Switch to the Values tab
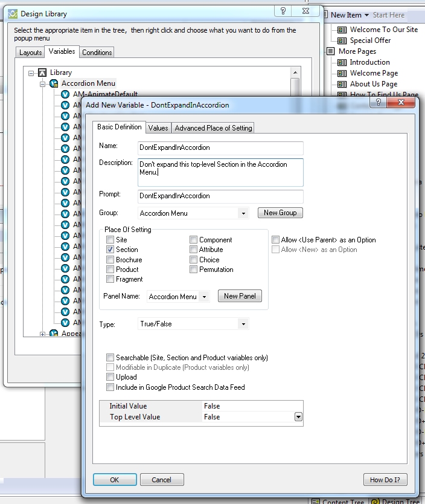Viewport: 425px width, 504px height. click(x=158, y=128)
